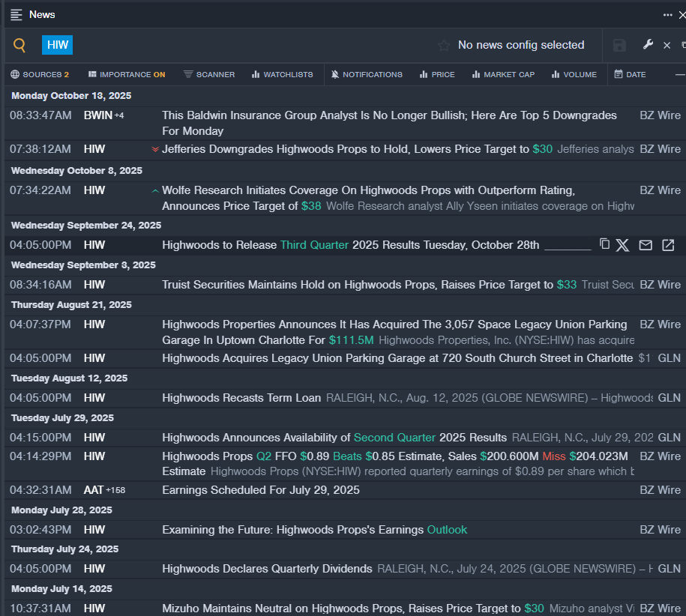Click the search magnifier icon
The image size is (686, 616).
[x=20, y=46]
